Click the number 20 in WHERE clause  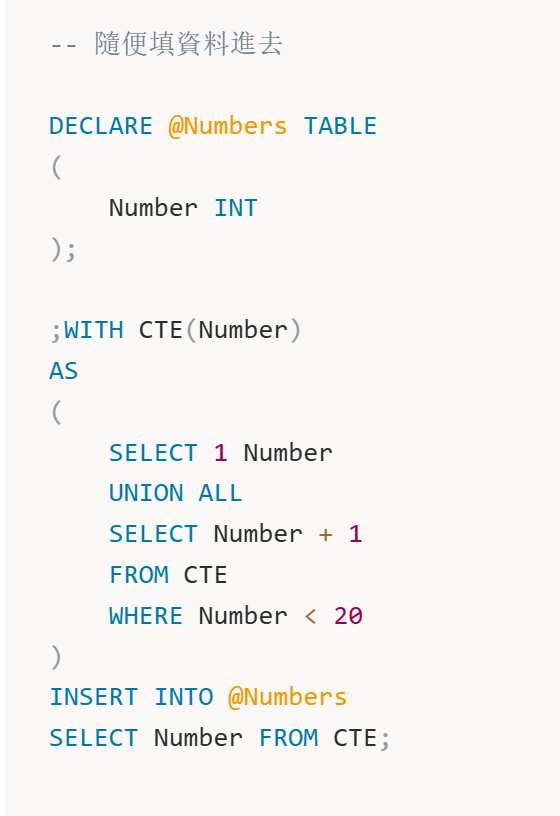348,616
